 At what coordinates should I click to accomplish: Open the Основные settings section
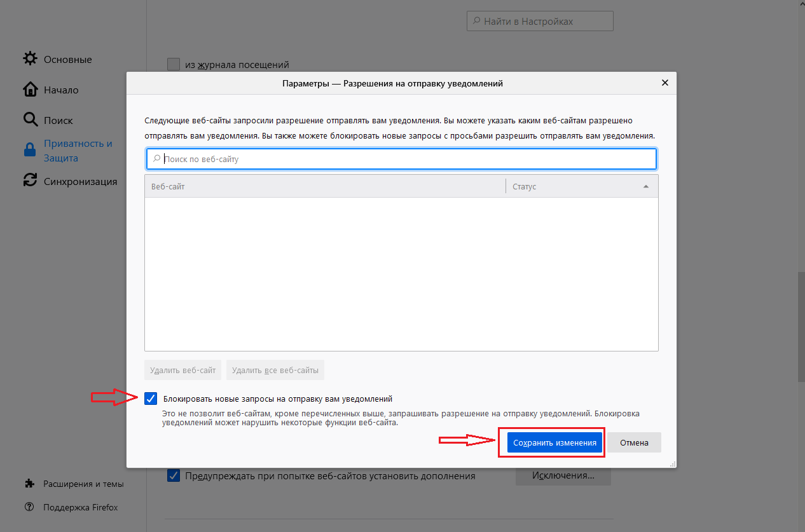pyautogui.click(x=67, y=59)
